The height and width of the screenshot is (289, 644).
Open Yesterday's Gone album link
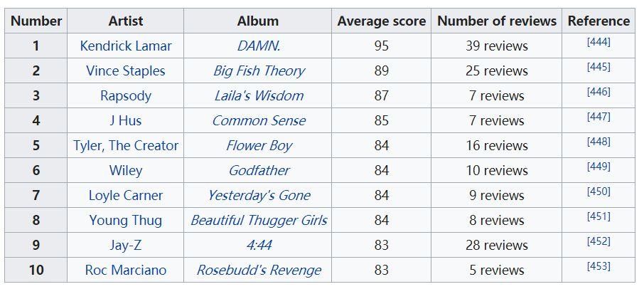click(258, 195)
